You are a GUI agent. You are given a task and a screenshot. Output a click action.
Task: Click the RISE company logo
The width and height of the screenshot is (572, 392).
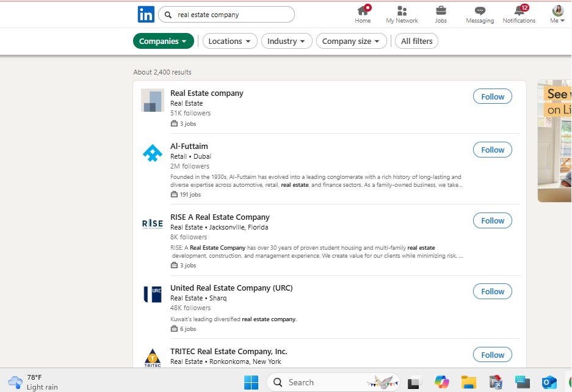point(152,223)
